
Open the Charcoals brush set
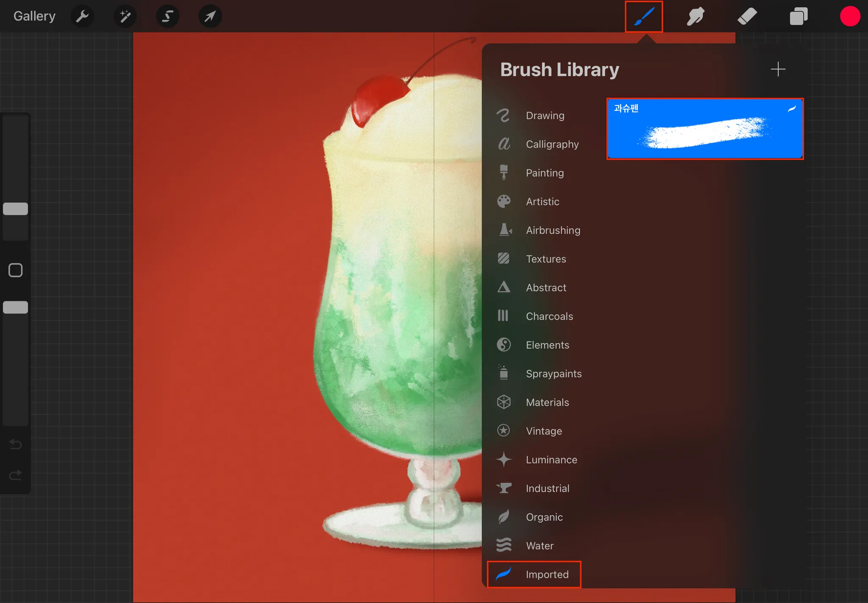coord(549,316)
